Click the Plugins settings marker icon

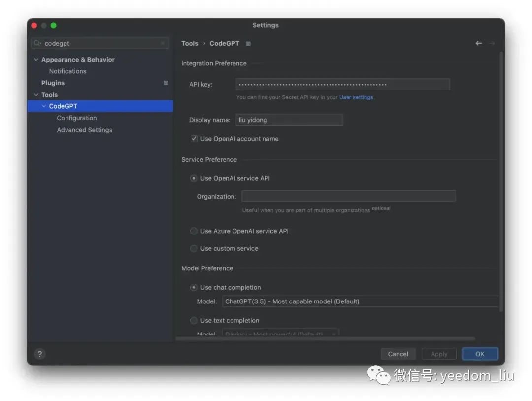166,83
